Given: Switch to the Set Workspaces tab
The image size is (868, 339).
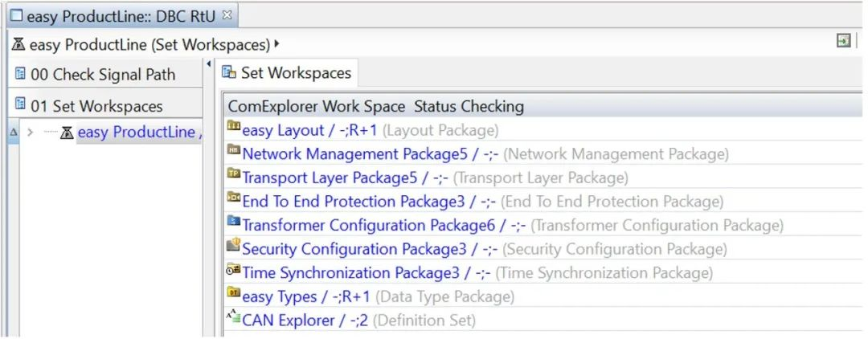Looking at the screenshot, I should [x=287, y=73].
